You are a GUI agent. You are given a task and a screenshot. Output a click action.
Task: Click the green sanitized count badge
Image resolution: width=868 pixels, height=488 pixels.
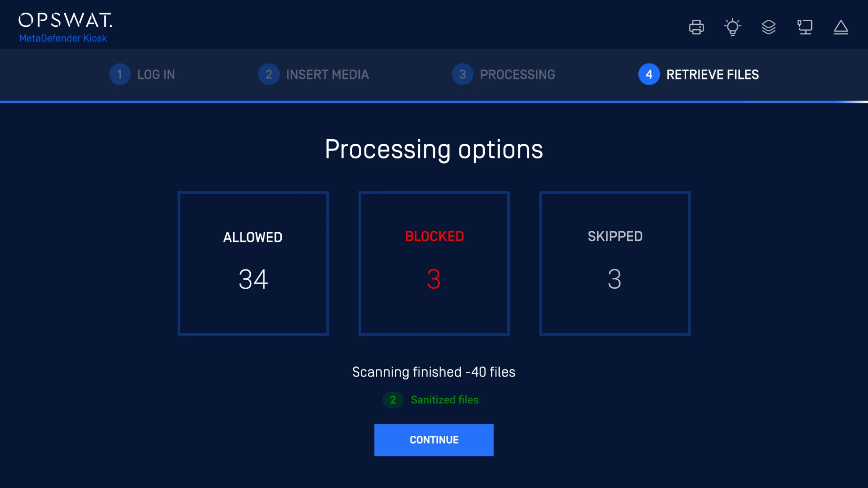[393, 400]
